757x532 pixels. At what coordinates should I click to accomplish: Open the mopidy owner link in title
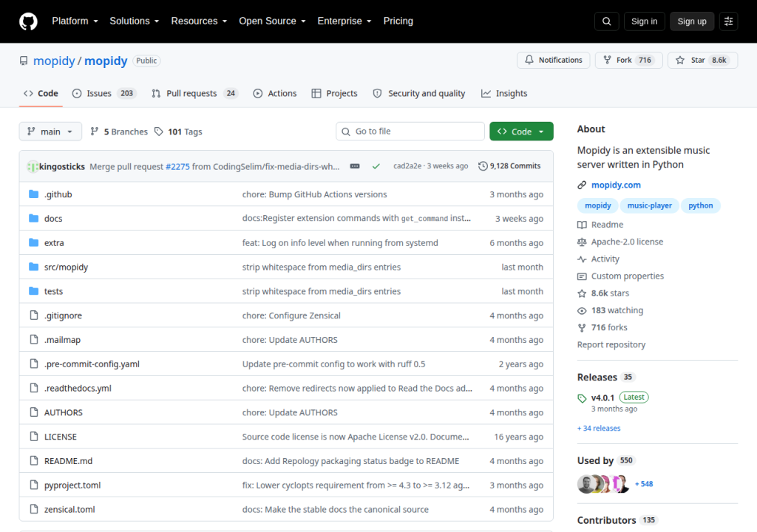pos(54,61)
